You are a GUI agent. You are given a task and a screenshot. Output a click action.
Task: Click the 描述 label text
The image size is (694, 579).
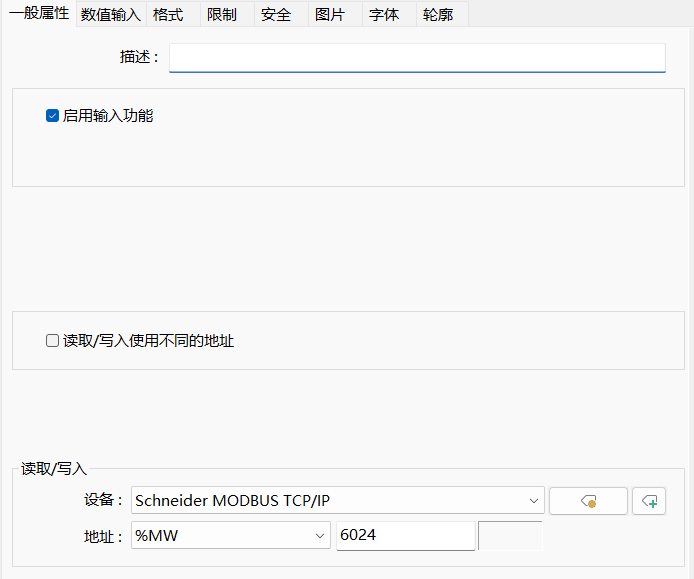click(139, 57)
